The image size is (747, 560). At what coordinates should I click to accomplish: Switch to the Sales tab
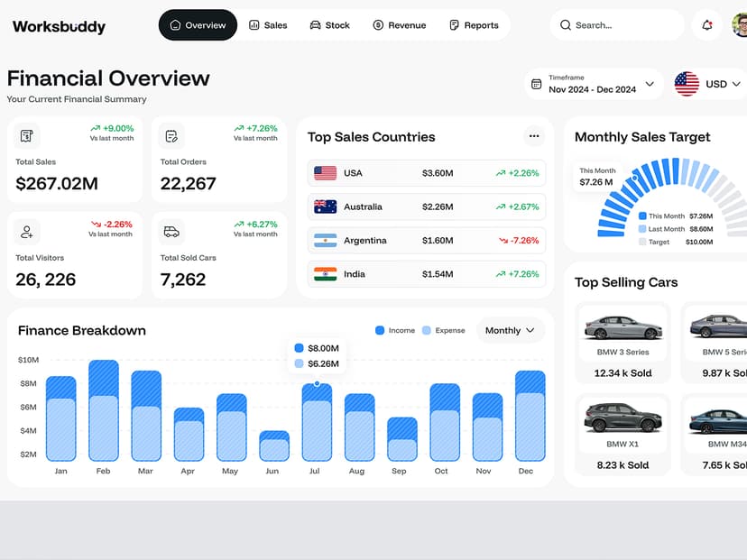(x=268, y=24)
